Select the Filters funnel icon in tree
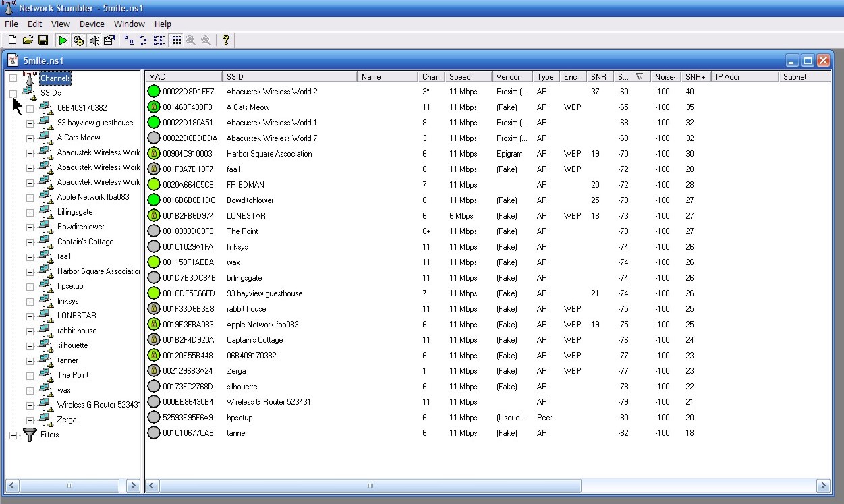Image resolution: width=844 pixels, height=504 pixels. [x=30, y=435]
